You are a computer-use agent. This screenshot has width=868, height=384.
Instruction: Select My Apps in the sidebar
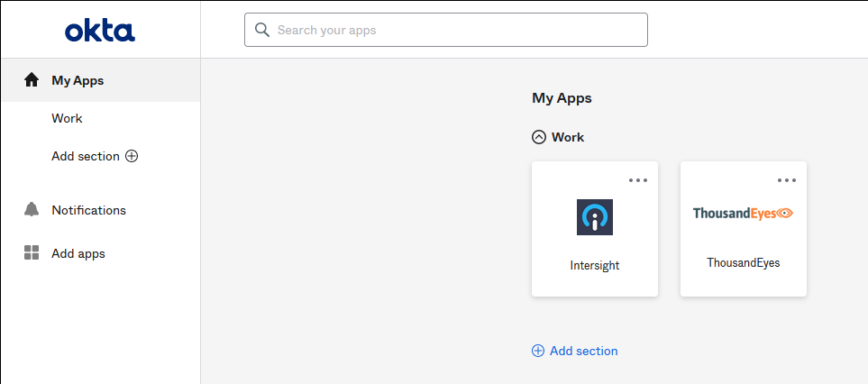pos(78,80)
